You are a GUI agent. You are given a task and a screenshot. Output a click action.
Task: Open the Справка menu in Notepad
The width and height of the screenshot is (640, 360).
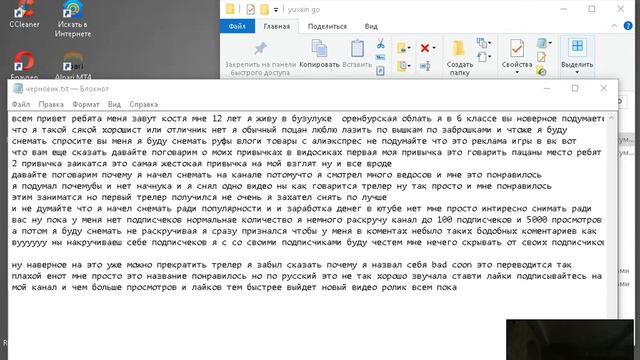(x=144, y=104)
